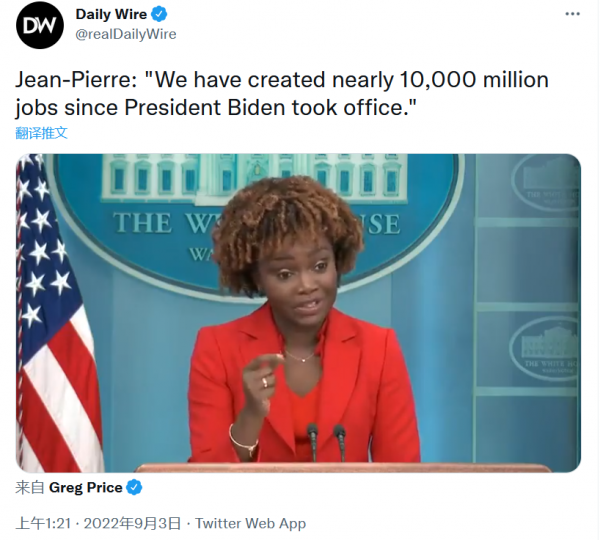Open the Daily Wire DW profile avatar
The image size is (600, 540).
pyautogui.click(x=40, y=25)
